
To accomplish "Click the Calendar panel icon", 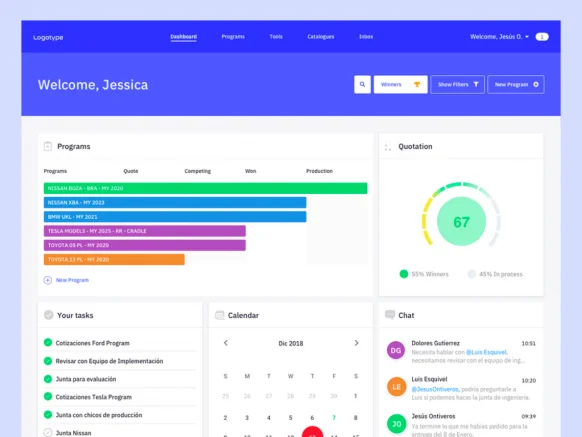I will pos(220,315).
